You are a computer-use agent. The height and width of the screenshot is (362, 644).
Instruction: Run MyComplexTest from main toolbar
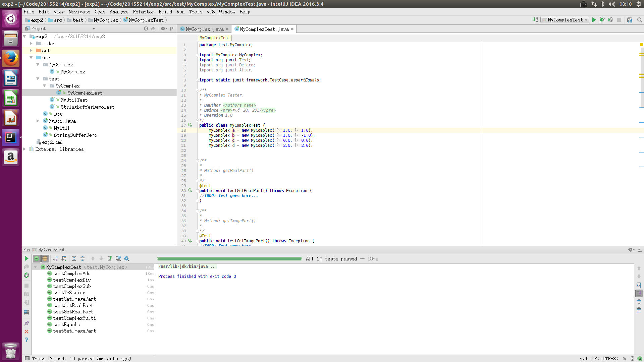coord(594,20)
